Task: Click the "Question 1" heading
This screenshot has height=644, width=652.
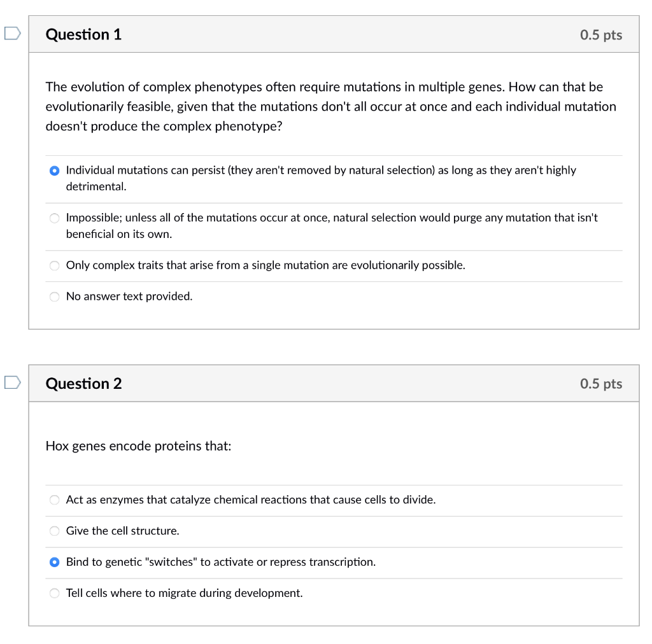Action: [83, 34]
